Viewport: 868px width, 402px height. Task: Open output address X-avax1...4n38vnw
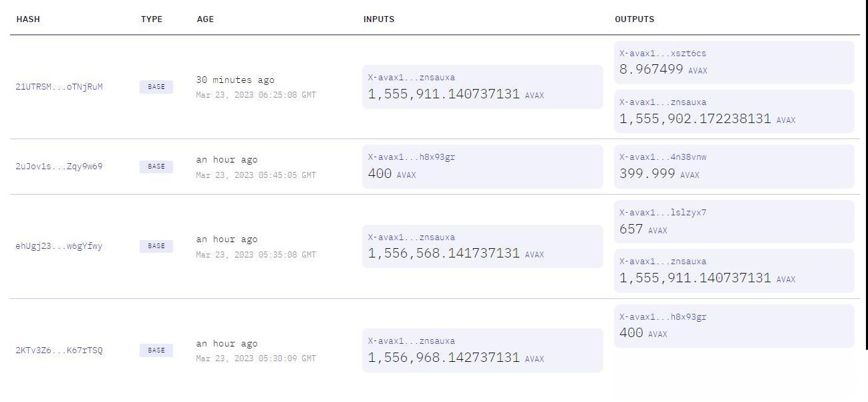click(663, 157)
